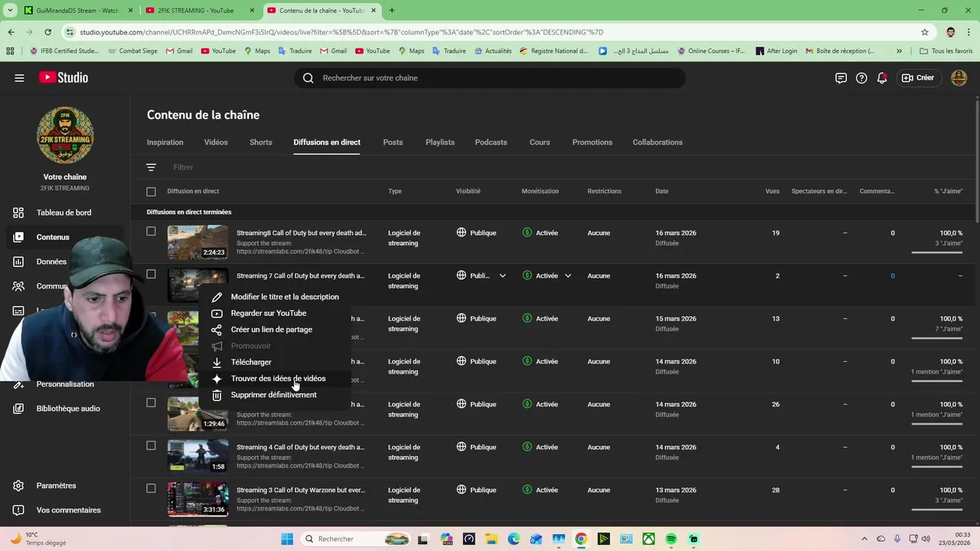Open the notifications bell

tap(882, 77)
